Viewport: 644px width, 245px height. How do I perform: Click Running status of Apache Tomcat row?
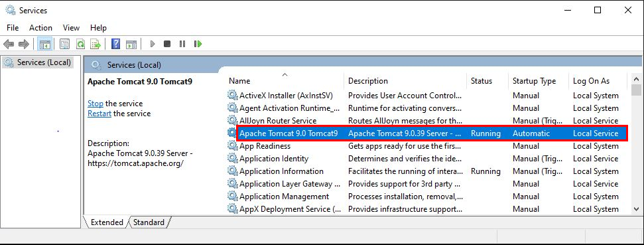point(486,133)
